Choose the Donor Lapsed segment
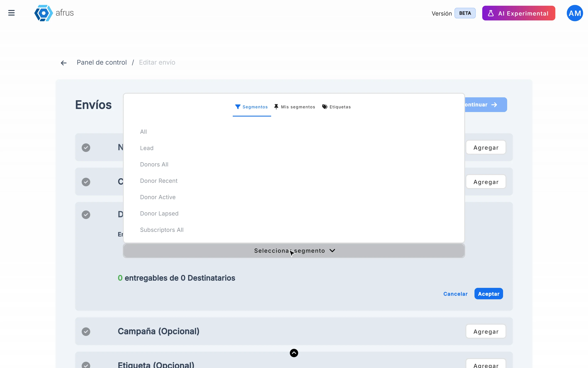Viewport: 588px width, 368px height. coord(159,213)
